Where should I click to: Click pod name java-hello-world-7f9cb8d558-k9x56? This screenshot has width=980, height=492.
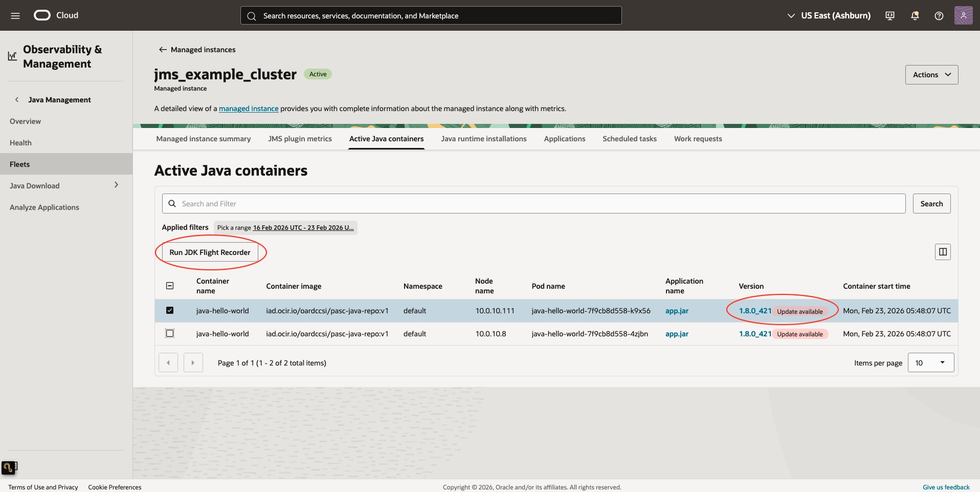(x=591, y=311)
